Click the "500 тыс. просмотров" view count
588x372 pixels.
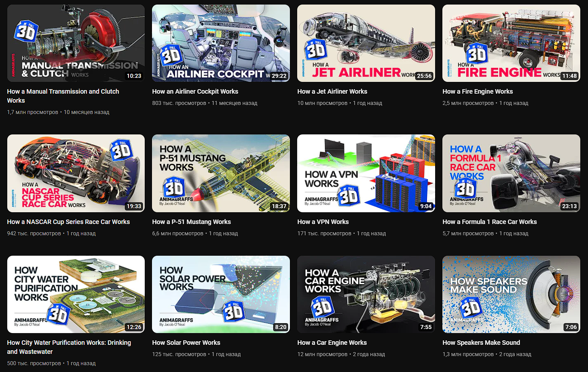point(34,363)
